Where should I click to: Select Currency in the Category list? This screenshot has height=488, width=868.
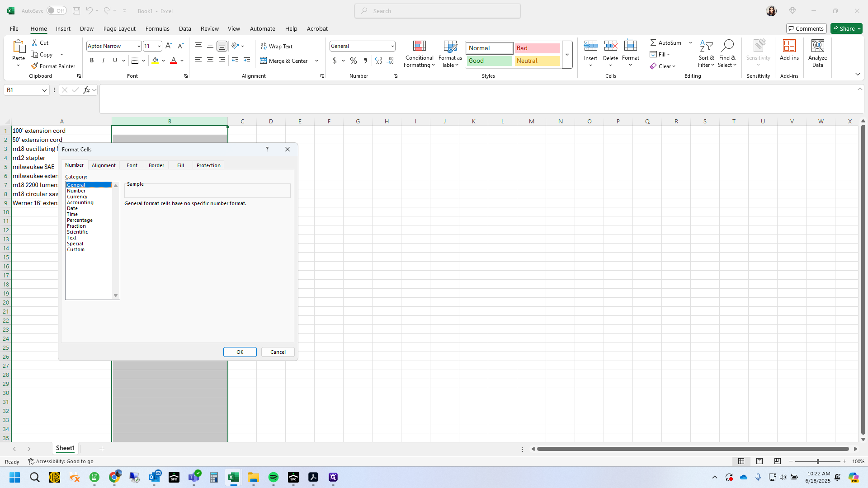(77, 197)
